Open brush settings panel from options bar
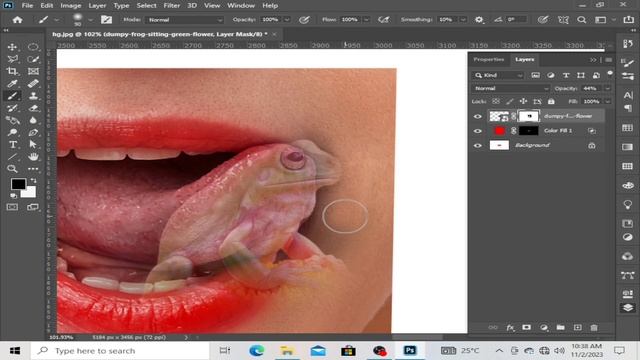 [x=107, y=20]
